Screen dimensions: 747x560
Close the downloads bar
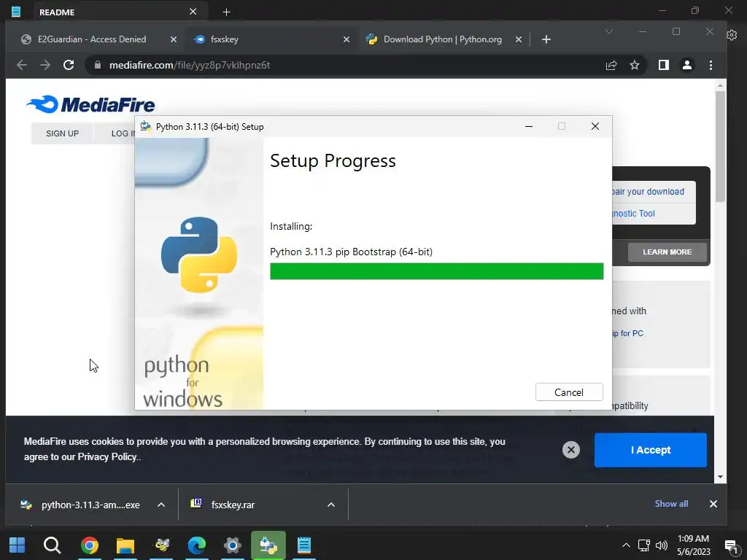click(x=713, y=504)
